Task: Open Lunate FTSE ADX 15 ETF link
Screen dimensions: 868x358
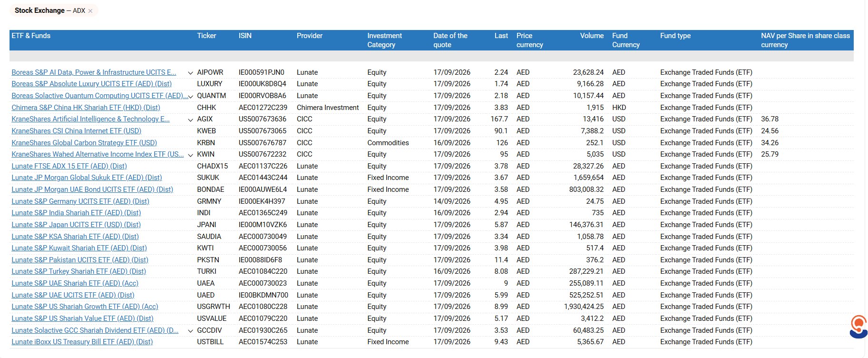Action: pyautogui.click(x=69, y=166)
